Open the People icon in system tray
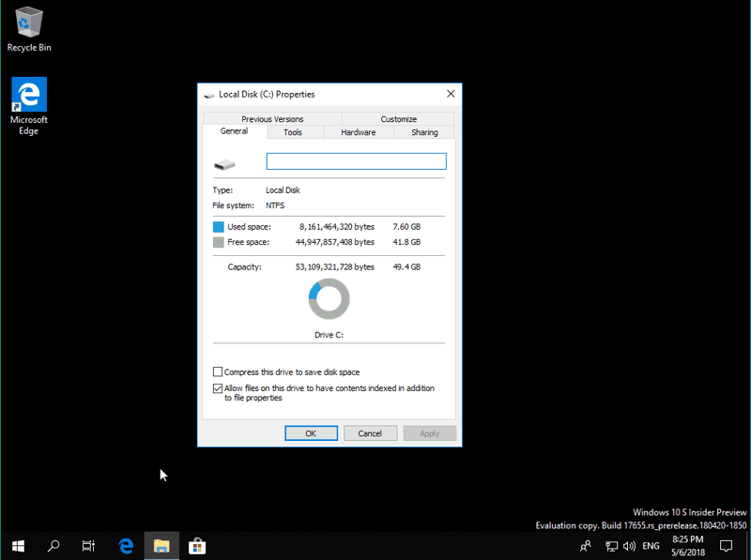Image resolution: width=751 pixels, height=560 pixels. (585, 546)
